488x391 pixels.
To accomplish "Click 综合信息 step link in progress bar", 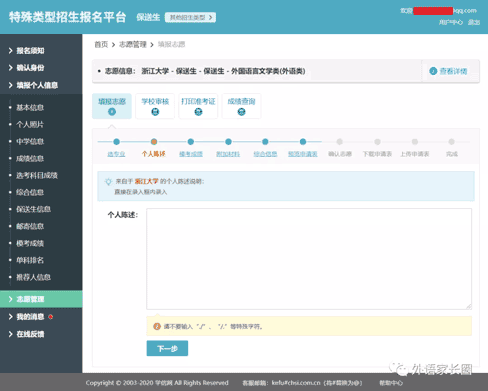I will (265, 154).
